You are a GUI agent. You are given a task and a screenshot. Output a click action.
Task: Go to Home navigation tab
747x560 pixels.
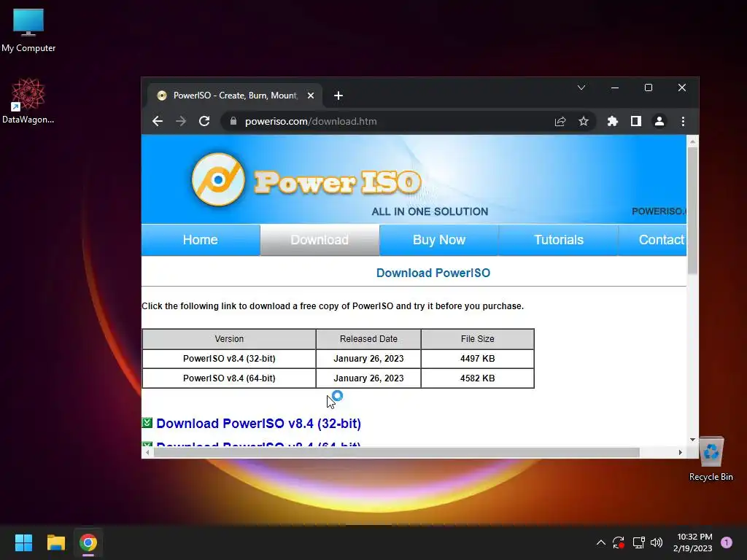200,239
